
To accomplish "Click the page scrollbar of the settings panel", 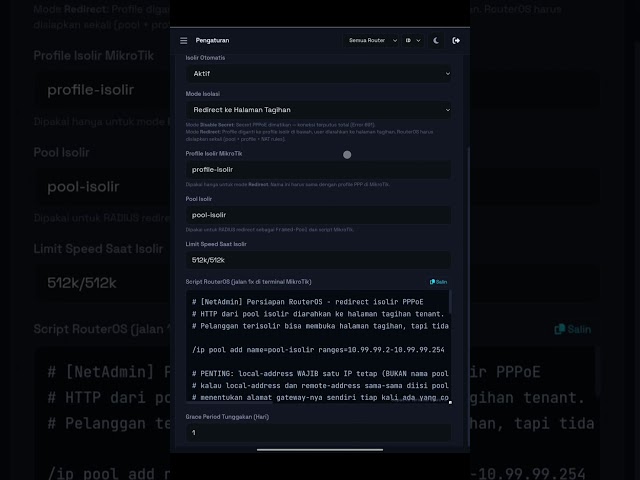I will point(468,296).
